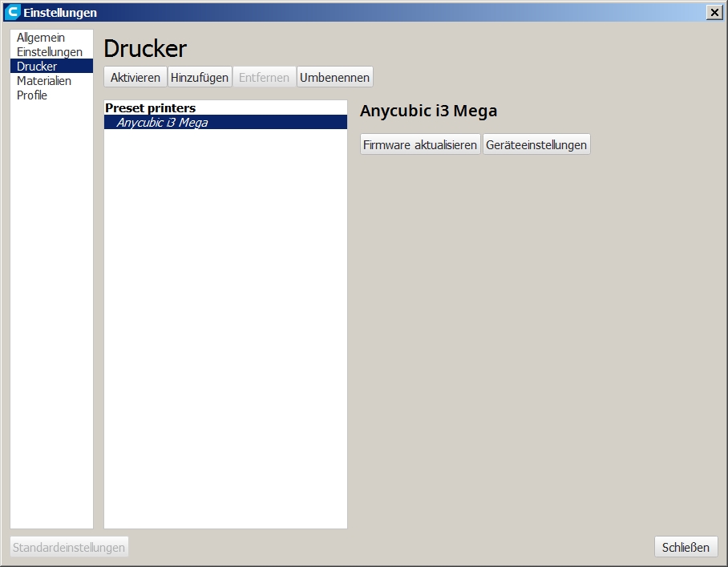Select Anycubic i3 Mega in printer list

tap(162, 123)
